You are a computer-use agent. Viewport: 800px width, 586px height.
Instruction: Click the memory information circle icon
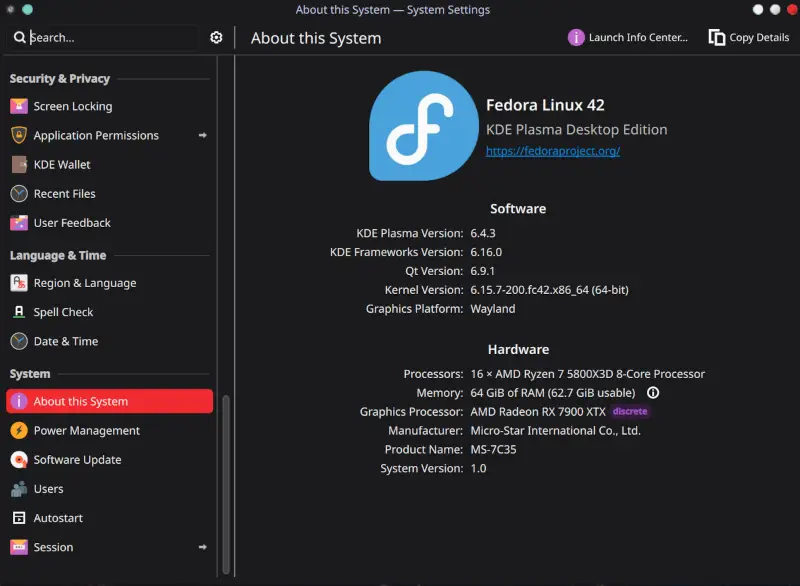pos(653,393)
